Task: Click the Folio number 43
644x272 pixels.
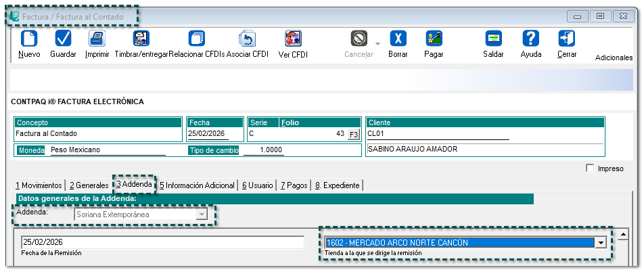Action: (x=340, y=133)
